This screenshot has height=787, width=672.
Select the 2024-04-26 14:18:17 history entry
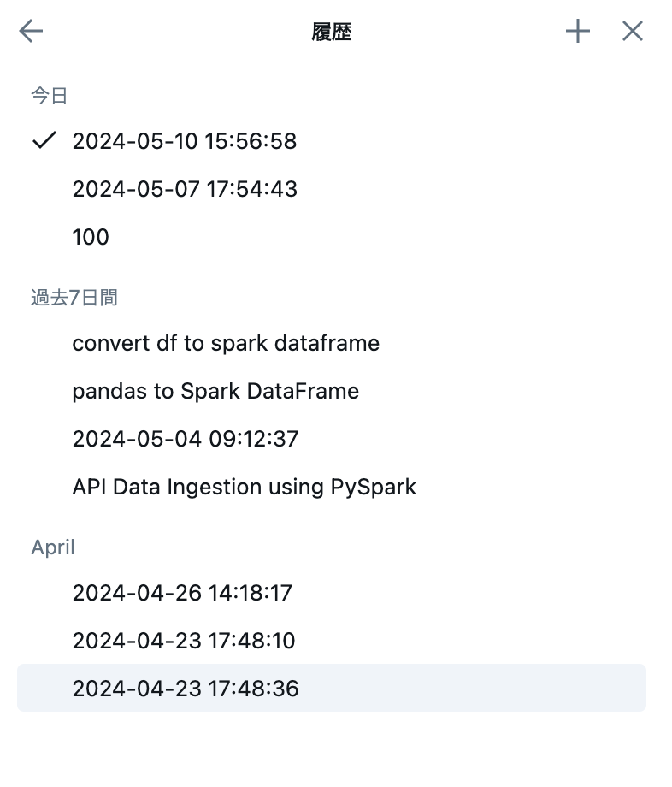(x=182, y=593)
